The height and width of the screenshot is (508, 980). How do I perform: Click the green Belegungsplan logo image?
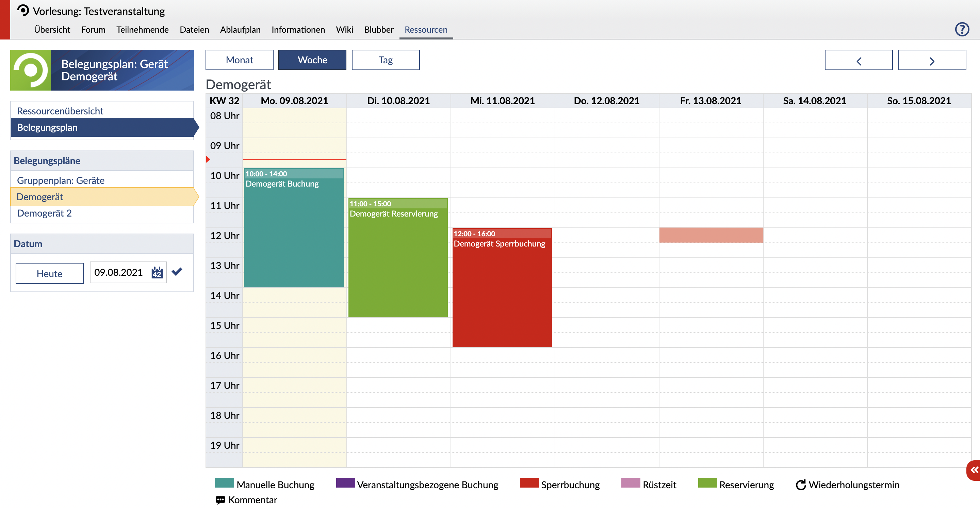tap(30, 70)
